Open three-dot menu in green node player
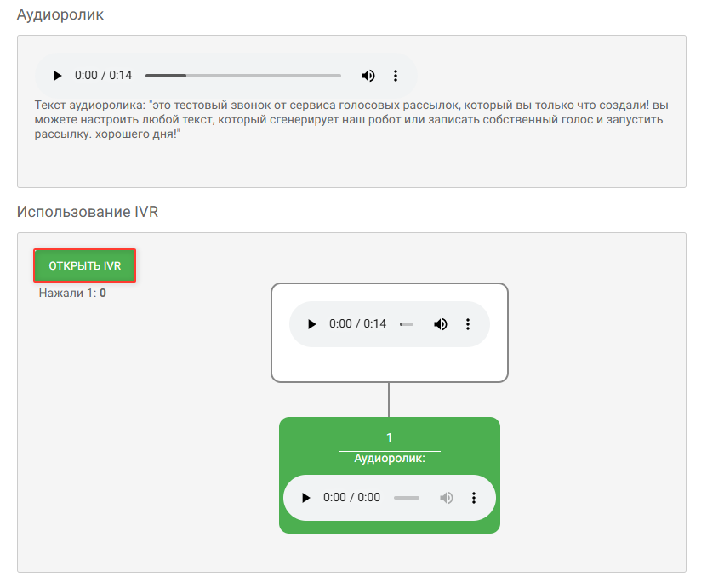This screenshot has height=588, width=707. click(473, 497)
